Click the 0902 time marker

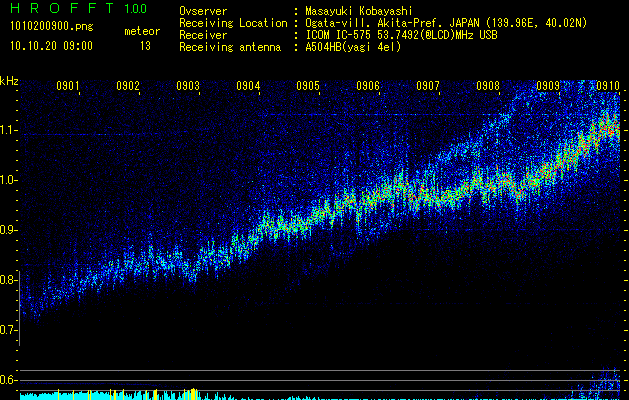(x=128, y=85)
